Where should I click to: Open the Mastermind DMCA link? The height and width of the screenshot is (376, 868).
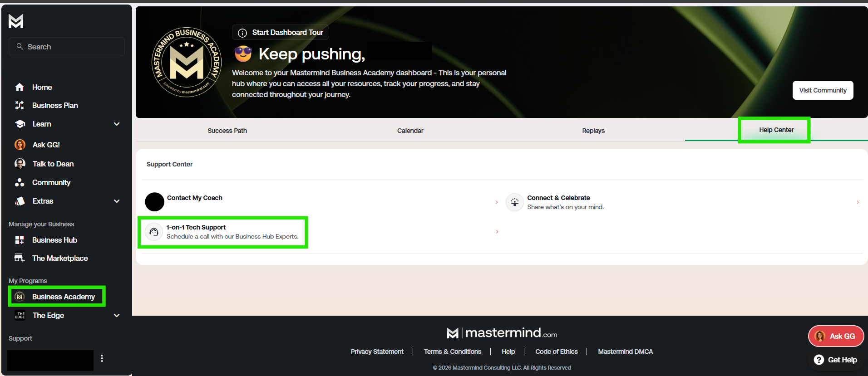tap(626, 352)
